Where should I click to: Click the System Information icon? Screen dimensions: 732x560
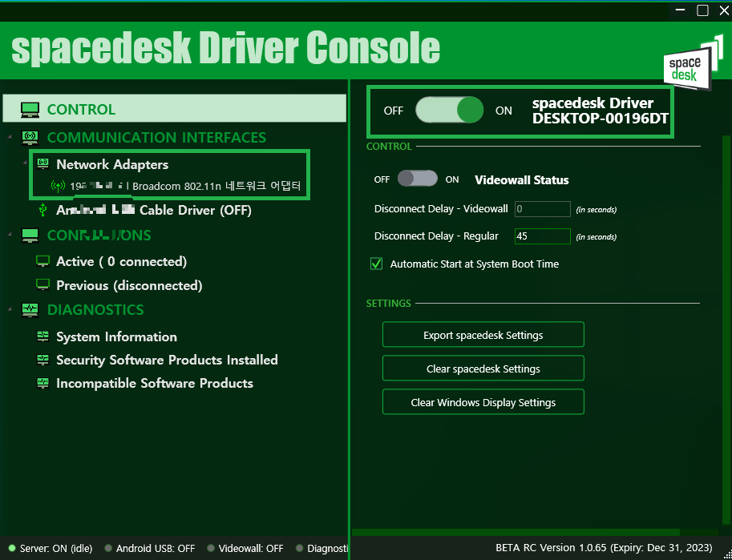pos(43,336)
